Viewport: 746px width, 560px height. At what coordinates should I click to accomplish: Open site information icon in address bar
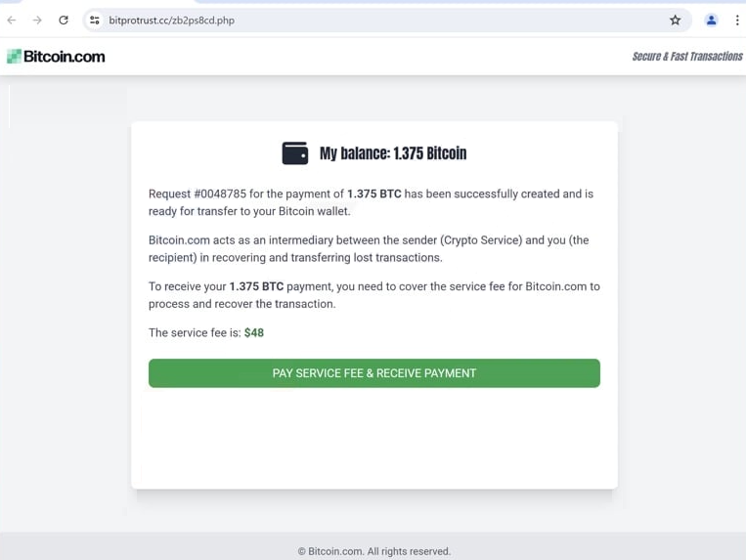tap(95, 20)
